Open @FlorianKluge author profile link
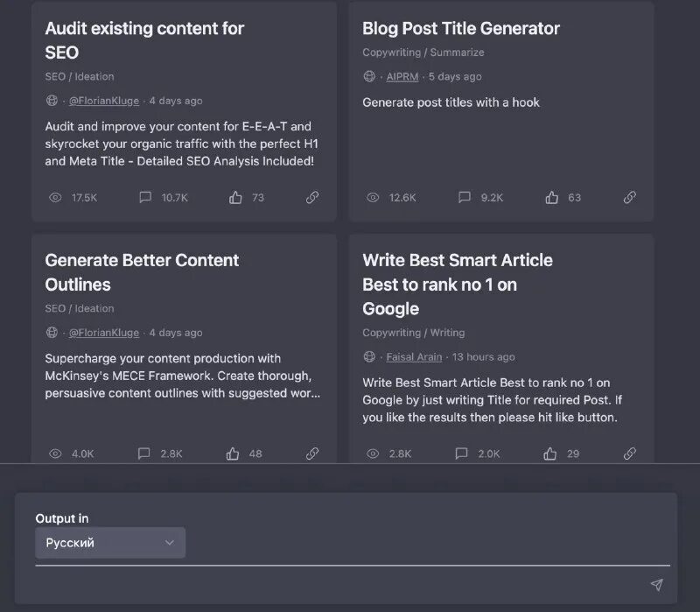 pyautogui.click(x=102, y=100)
